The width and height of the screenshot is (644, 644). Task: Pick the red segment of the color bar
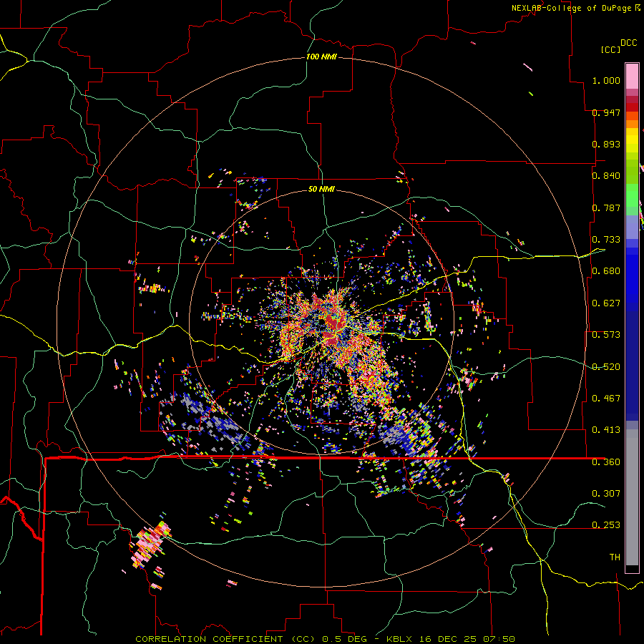click(632, 107)
